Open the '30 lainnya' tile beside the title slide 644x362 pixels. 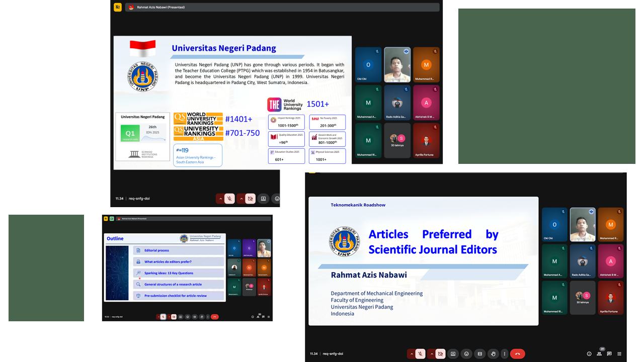[x=583, y=298]
